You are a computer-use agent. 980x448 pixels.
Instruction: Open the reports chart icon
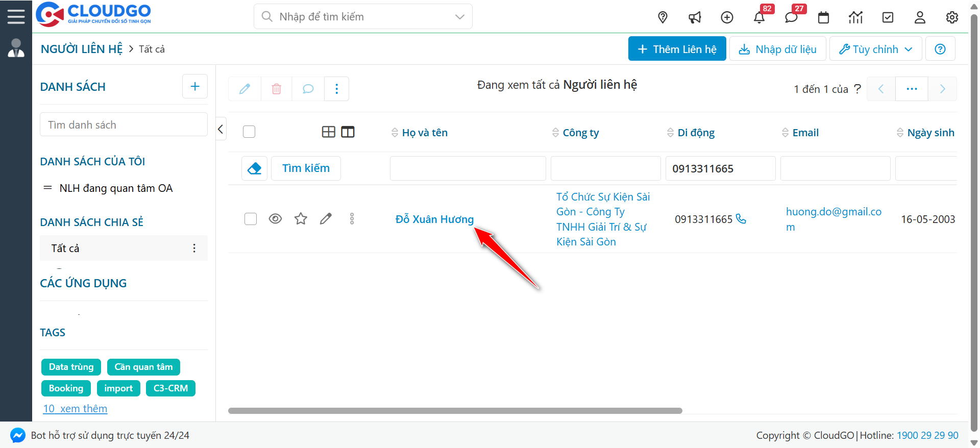pos(855,17)
